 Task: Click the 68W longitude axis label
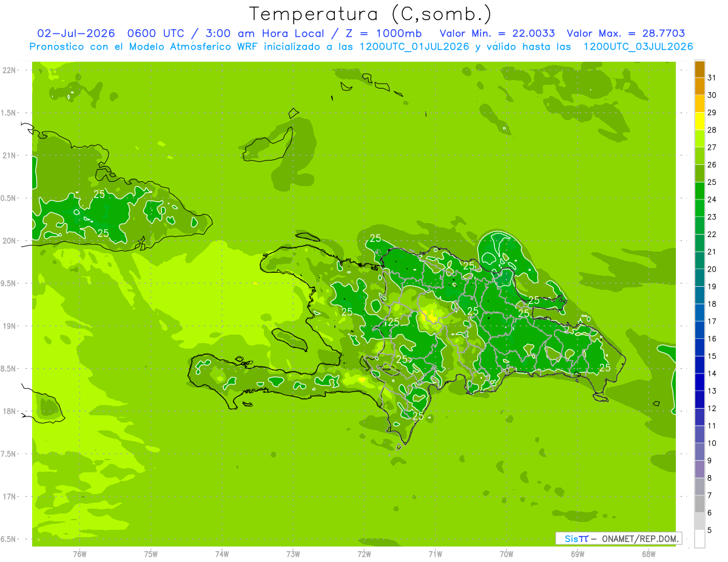tap(649, 554)
